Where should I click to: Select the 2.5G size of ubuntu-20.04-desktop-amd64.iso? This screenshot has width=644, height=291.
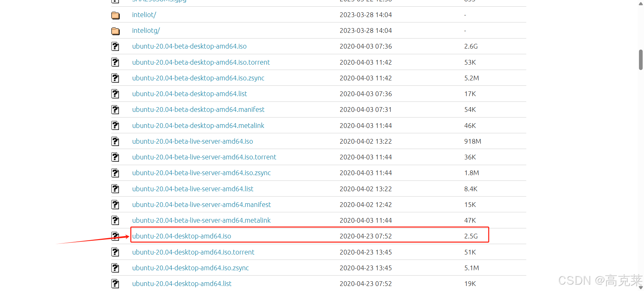pyautogui.click(x=471, y=236)
